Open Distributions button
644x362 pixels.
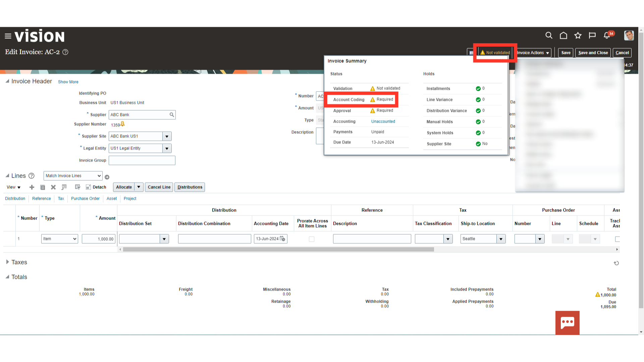tap(190, 187)
